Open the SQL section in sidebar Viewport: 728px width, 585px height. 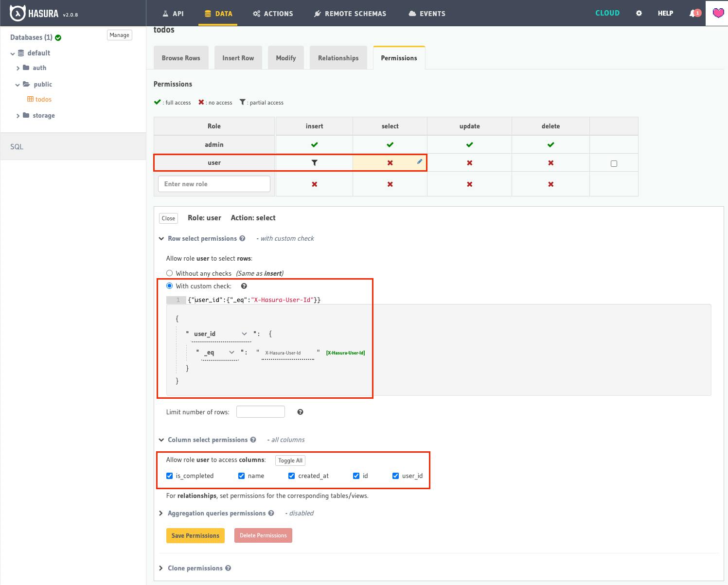coord(73,146)
